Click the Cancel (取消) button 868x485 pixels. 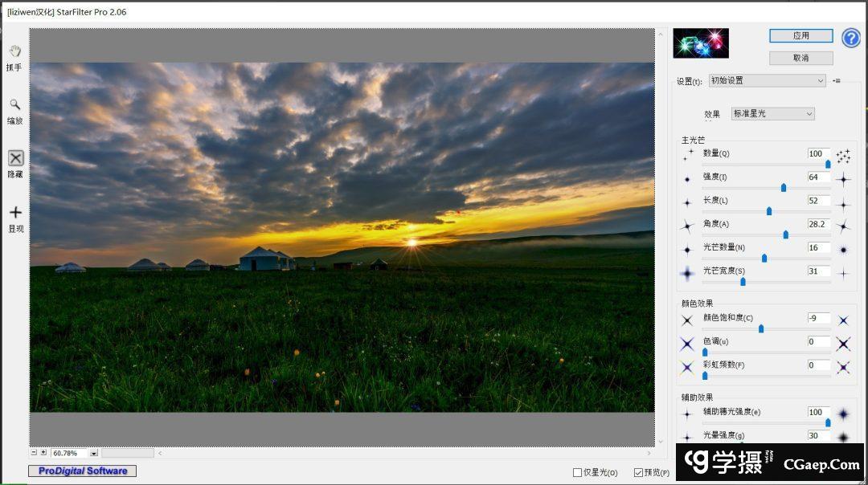800,59
